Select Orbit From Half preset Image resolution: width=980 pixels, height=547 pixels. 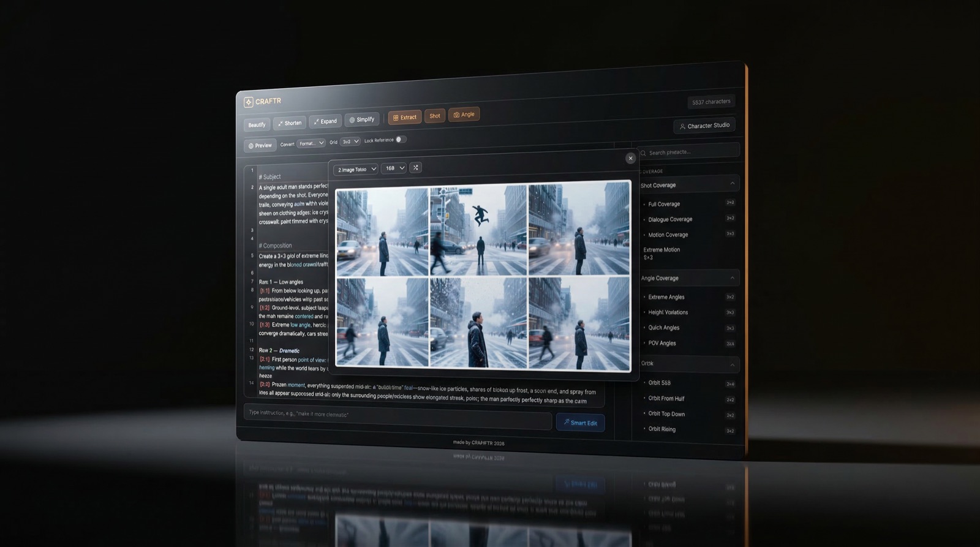pyautogui.click(x=666, y=398)
